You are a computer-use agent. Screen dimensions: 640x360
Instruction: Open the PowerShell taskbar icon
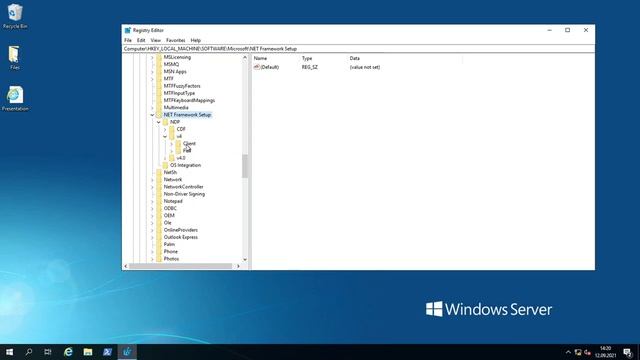107,352
